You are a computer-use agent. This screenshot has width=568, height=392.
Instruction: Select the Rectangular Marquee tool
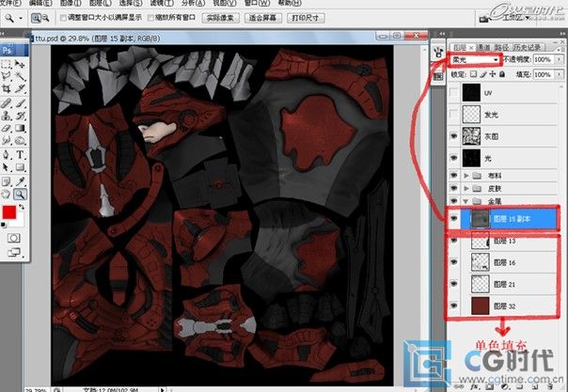7,65
